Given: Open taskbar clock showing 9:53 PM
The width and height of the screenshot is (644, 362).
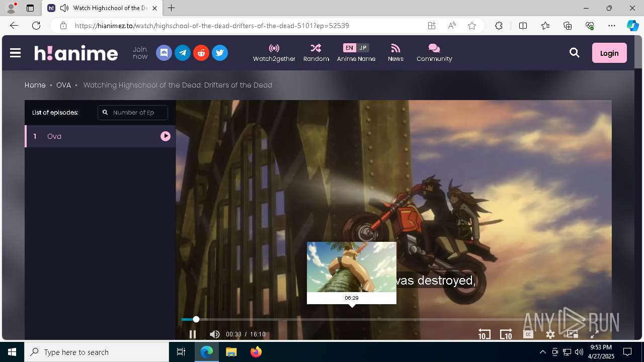Looking at the screenshot, I should click(601, 352).
